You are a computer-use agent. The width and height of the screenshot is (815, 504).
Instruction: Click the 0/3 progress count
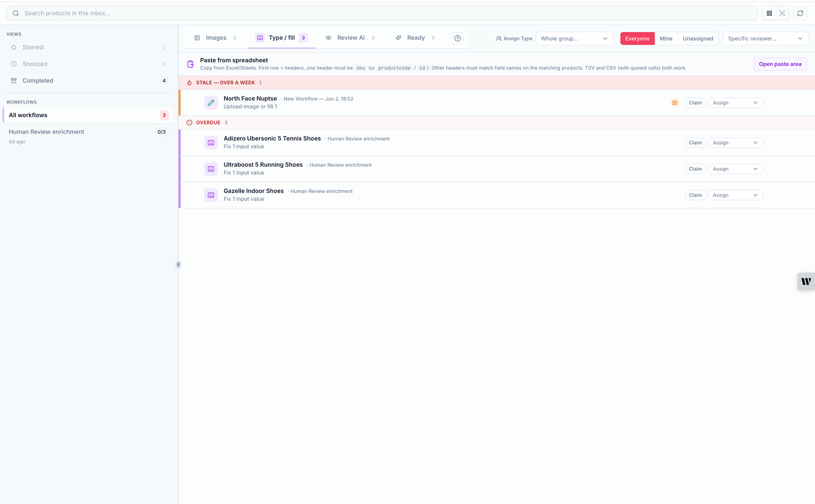click(x=162, y=132)
